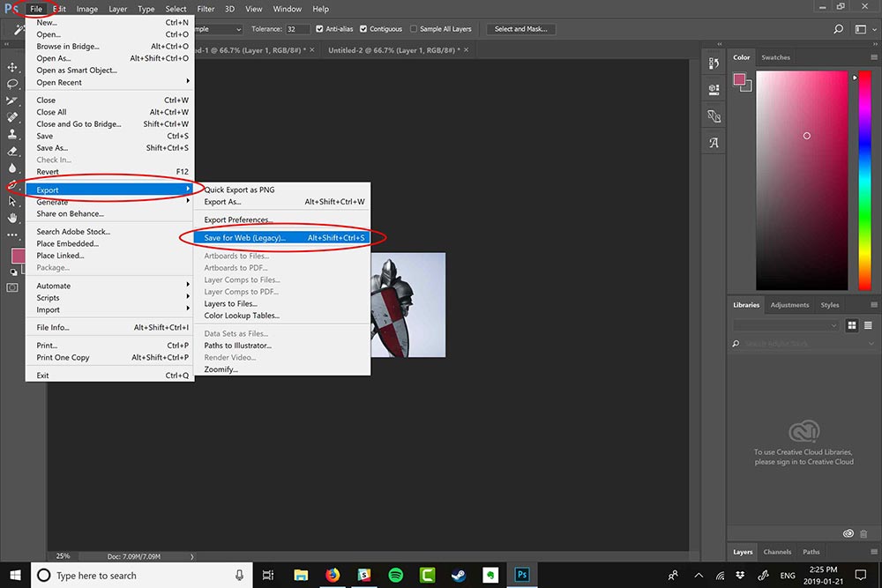Enable Sample All Layers checkbox

pyautogui.click(x=414, y=29)
